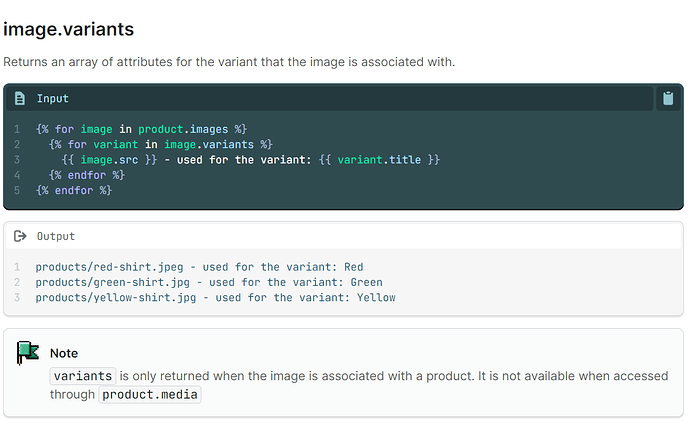Click line 1 with product.images loop

(x=140, y=129)
